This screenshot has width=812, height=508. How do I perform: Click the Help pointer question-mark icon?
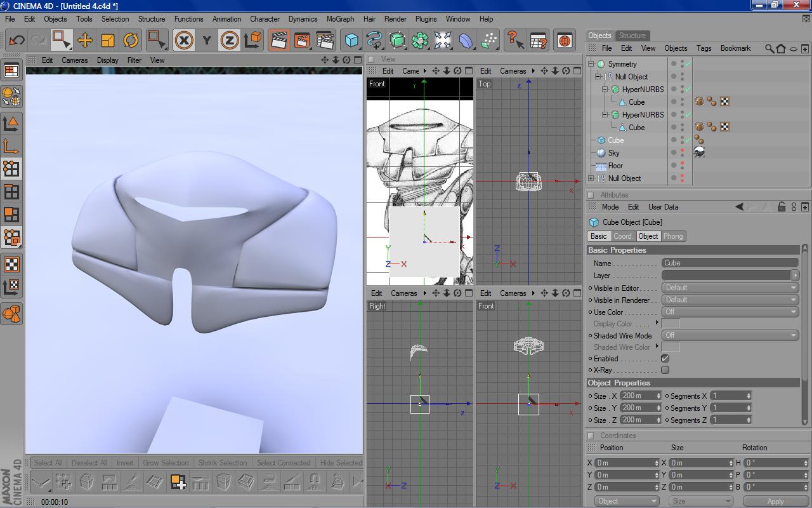tap(515, 41)
